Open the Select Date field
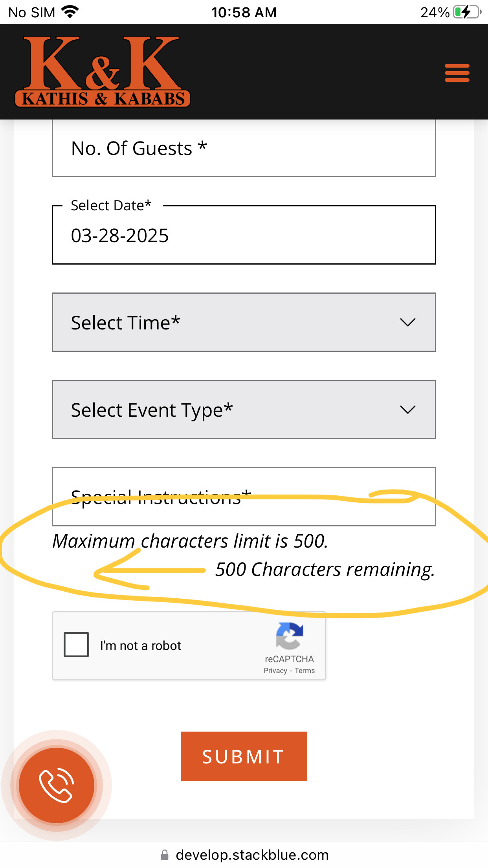 pyautogui.click(x=244, y=235)
